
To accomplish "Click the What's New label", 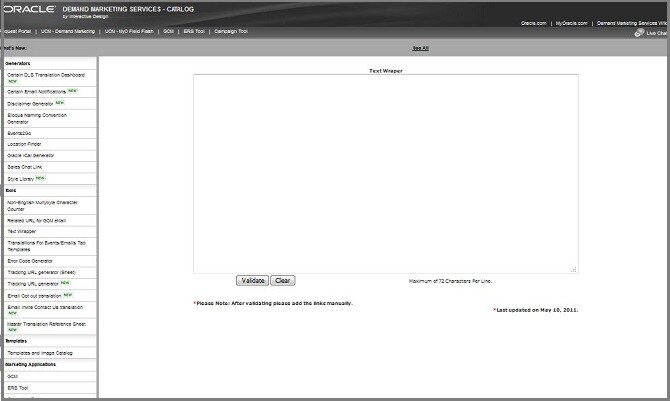I will point(14,48).
